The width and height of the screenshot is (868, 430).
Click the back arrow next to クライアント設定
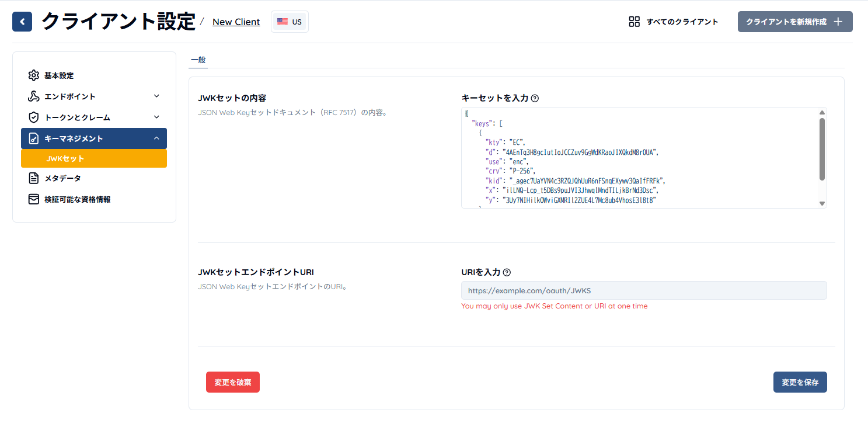pos(22,21)
